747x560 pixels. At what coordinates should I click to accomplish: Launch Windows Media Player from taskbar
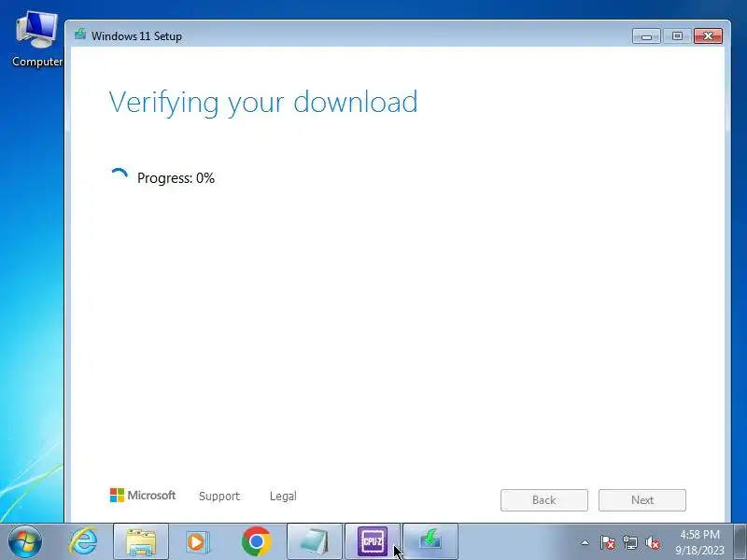[x=198, y=541]
